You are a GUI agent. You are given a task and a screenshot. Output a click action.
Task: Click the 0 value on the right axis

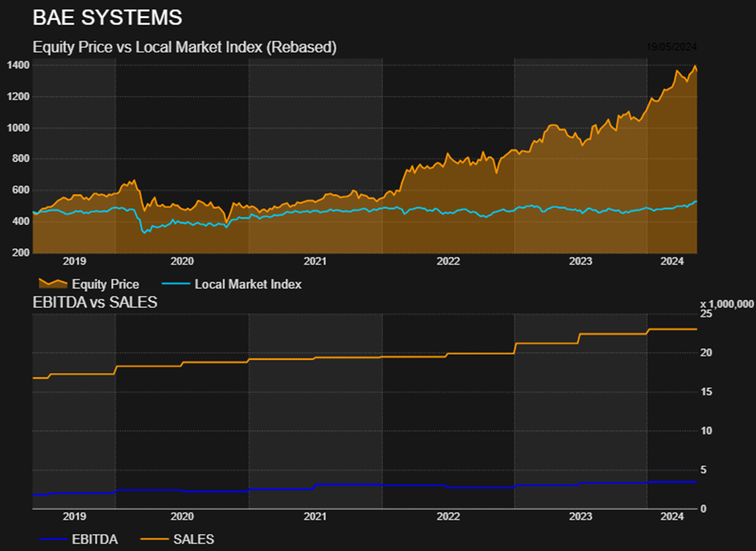coord(703,509)
